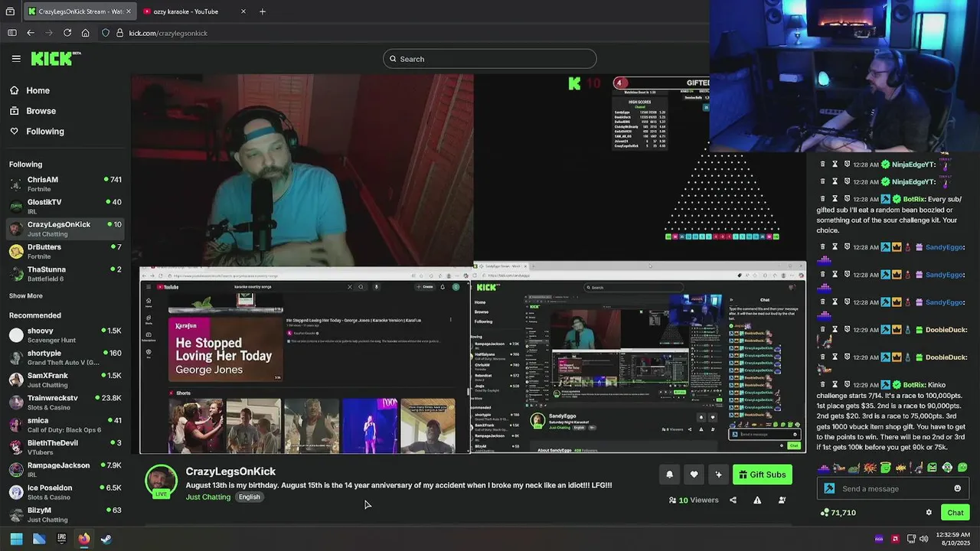Click NinjaEdgeYT username in first chat message
Viewport: 980px width, 551px height.
[913, 165]
